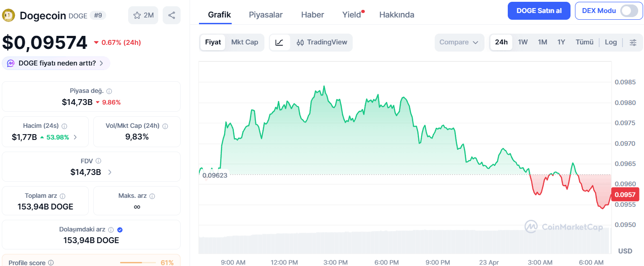This screenshot has width=644, height=266.
Task: Click the USD currency label
Action: (x=625, y=251)
